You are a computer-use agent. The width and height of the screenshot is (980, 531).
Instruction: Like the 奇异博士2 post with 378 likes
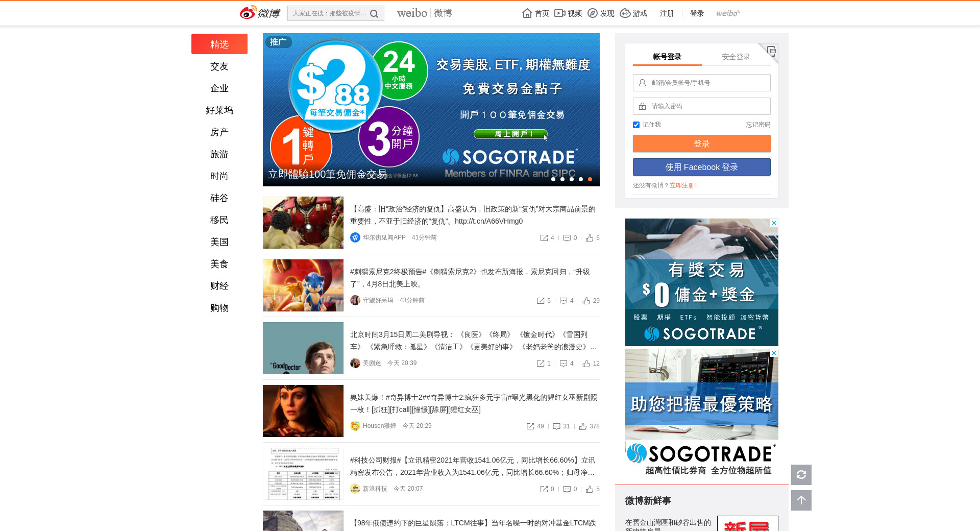click(x=583, y=426)
